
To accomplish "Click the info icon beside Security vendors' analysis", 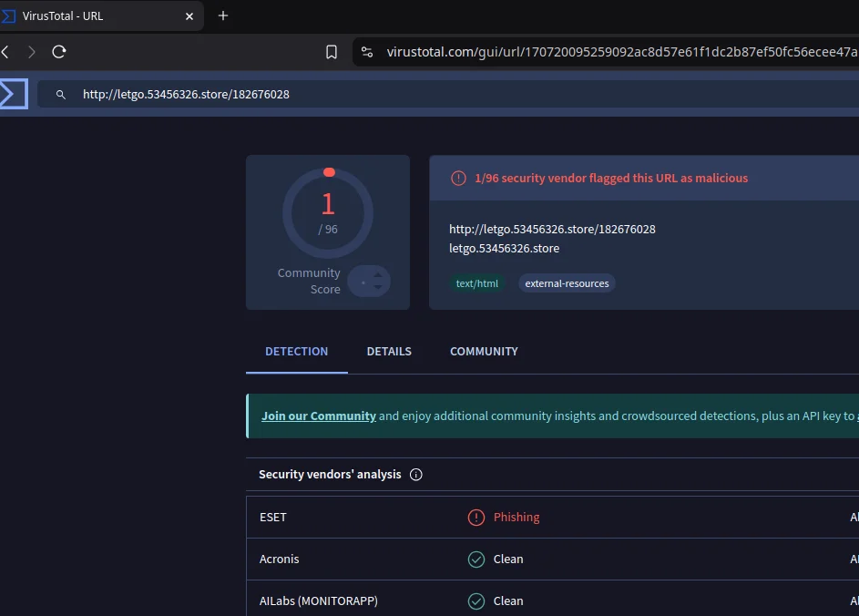I will click(x=415, y=475).
